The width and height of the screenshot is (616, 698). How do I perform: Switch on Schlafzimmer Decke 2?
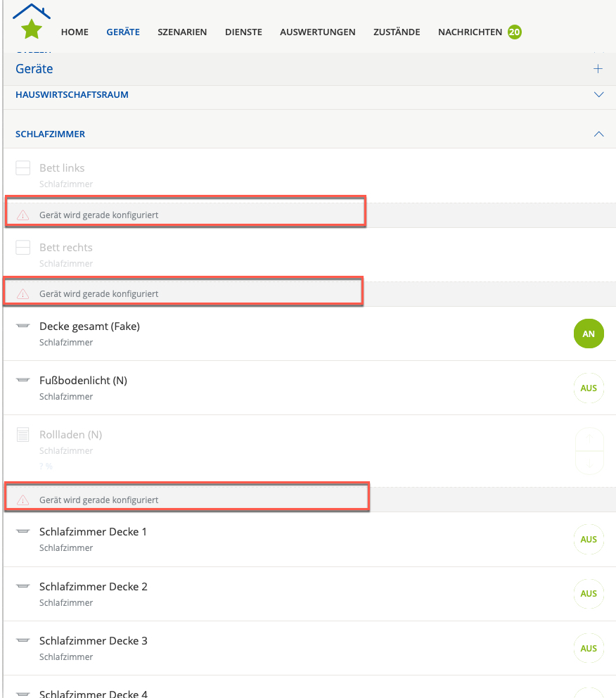589,593
